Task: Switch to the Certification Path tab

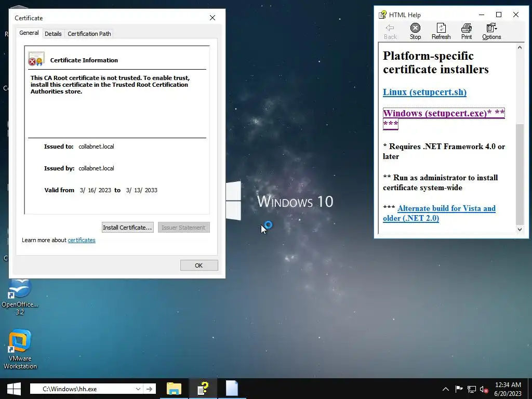Action: click(89, 34)
